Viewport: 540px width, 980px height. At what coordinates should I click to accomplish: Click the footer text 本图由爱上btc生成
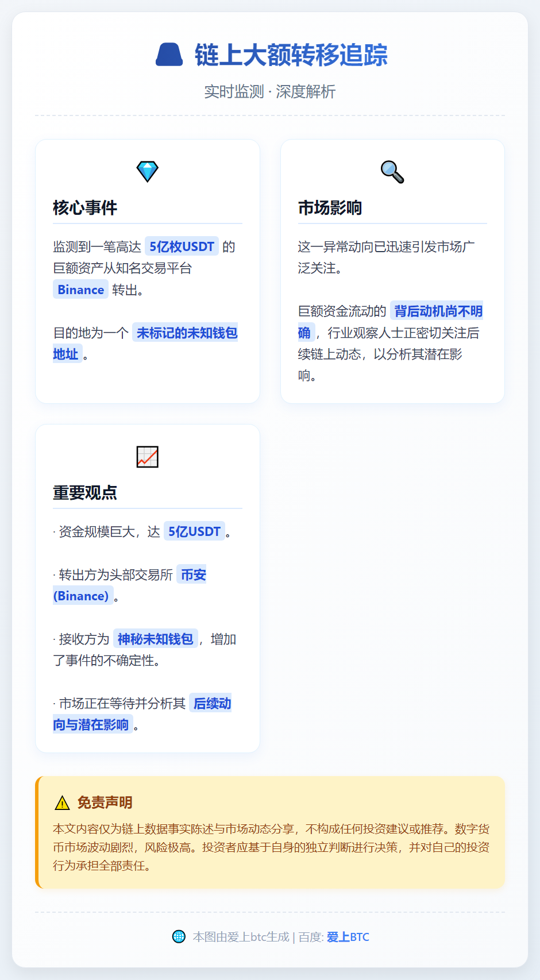click(241, 937)
